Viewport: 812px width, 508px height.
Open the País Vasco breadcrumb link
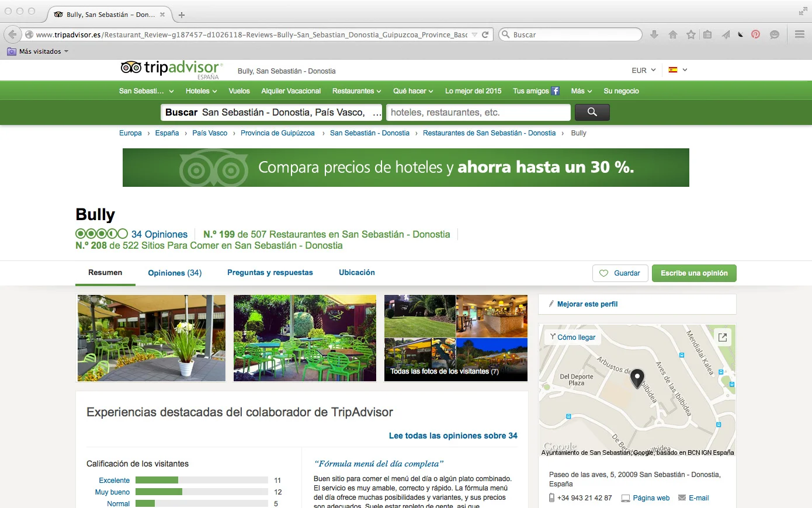tap(210, 133)
